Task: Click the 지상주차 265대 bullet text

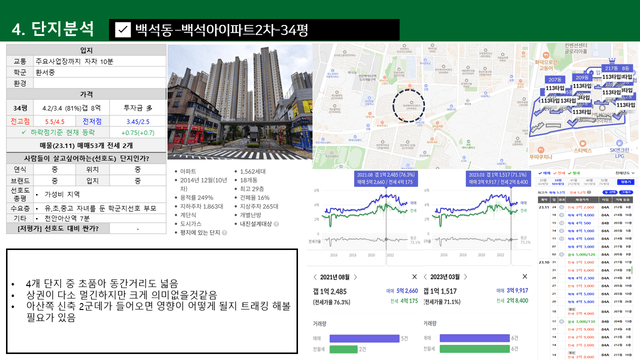Action: pos(259,207)
